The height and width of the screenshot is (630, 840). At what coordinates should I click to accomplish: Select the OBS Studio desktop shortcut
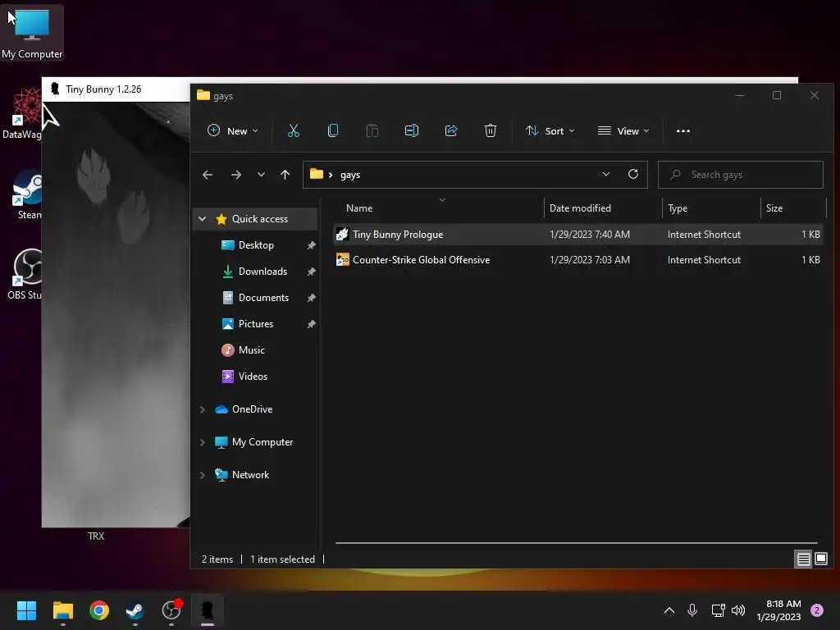[25, 274]
